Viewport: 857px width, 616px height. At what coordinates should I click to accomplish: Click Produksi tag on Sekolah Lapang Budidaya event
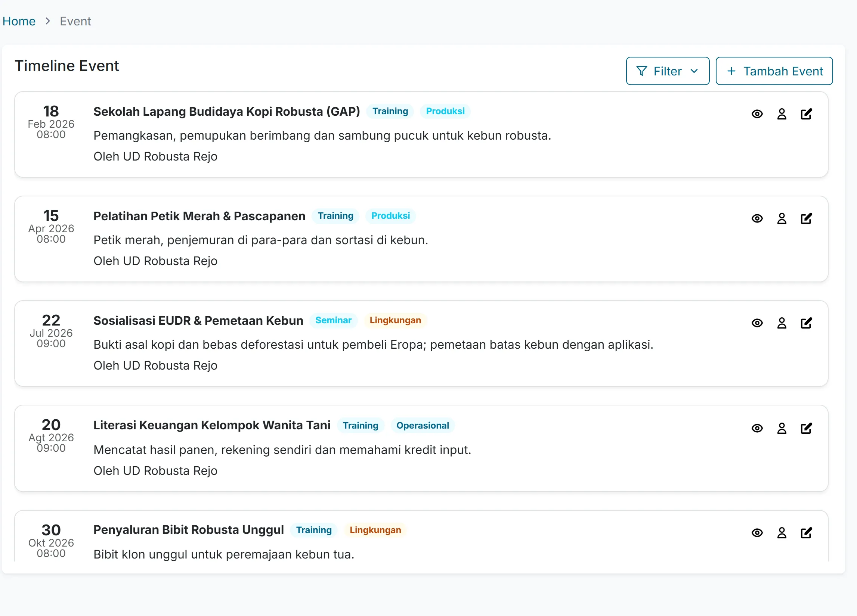(445, 111)
